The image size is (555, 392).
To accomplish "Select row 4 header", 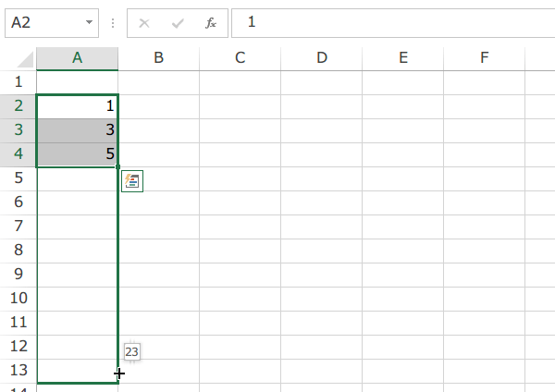I will 18,154.
